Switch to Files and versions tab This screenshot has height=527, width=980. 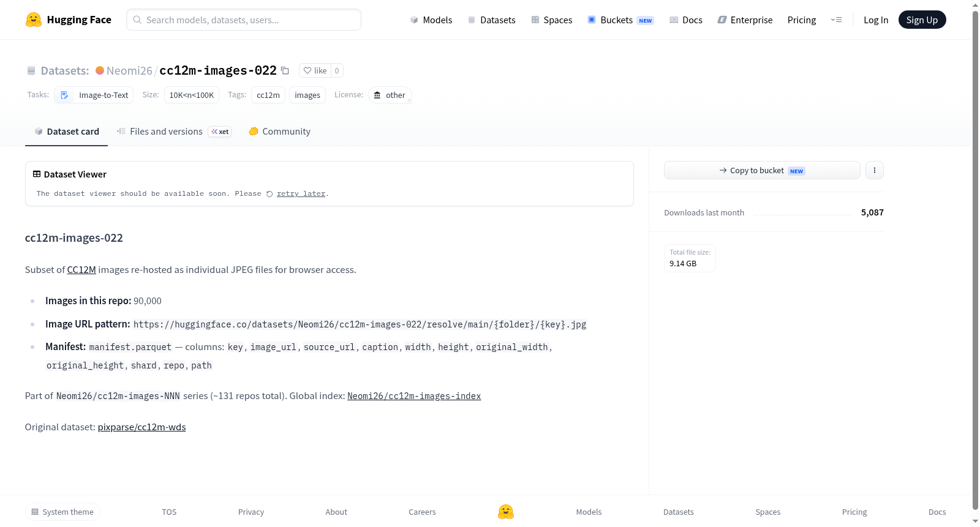174,132
